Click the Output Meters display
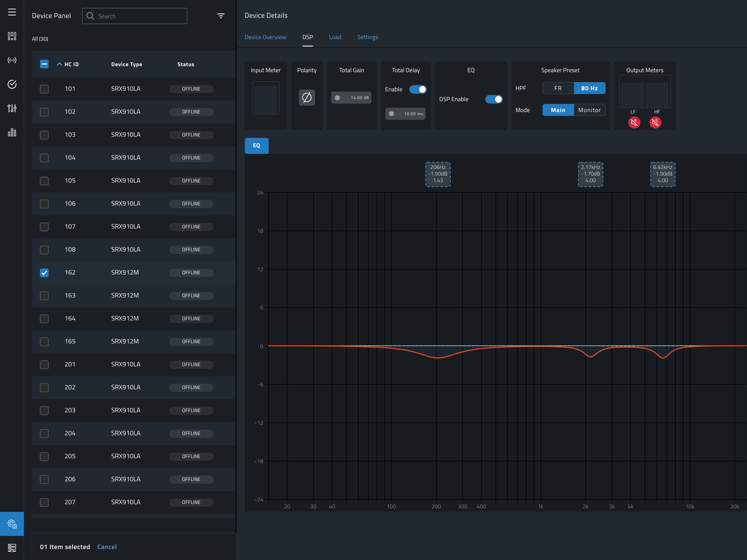Viewport: 747px width, 560px height. click(x=645, y=91)
